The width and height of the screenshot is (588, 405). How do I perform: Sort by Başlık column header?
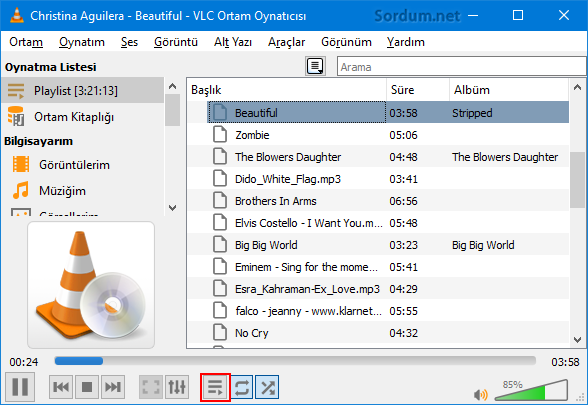point(287,90)
